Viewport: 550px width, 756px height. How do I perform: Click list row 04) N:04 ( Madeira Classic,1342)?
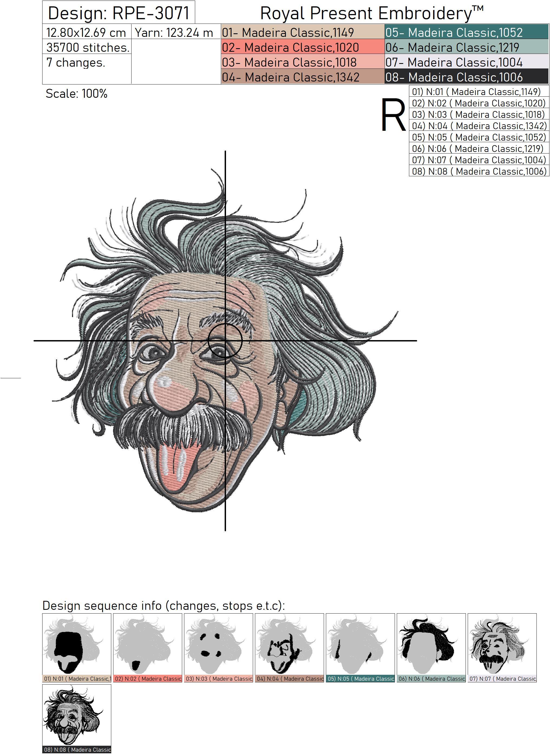pos(479,126)
